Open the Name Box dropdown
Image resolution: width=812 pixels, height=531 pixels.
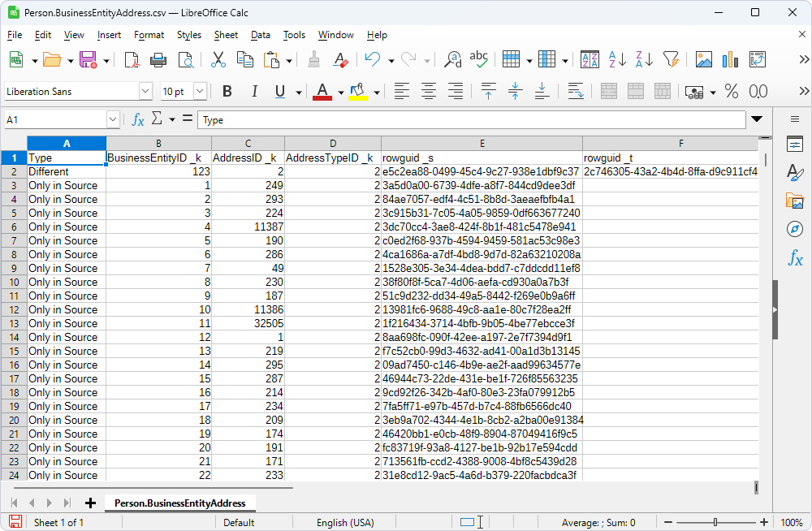click(113, 120)
